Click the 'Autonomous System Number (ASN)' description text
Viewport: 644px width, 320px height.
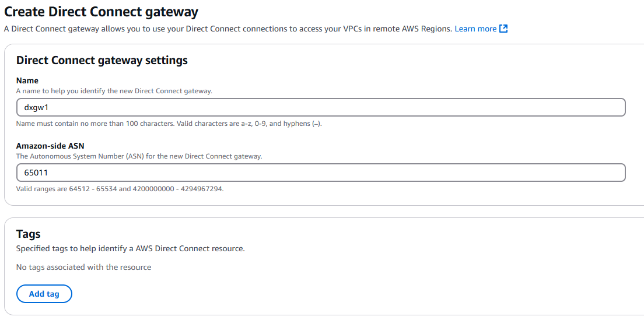pyautogui.click(x=139, y=156)
